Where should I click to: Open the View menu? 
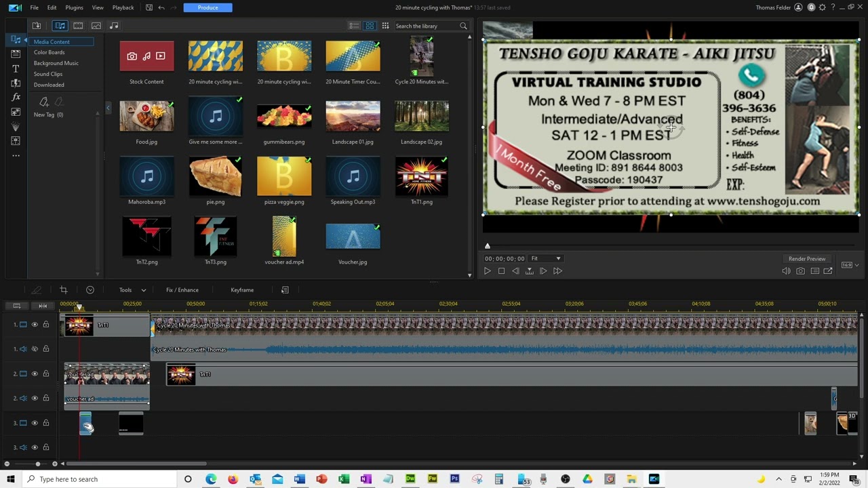pyautogui.click(x=98, y=7)
